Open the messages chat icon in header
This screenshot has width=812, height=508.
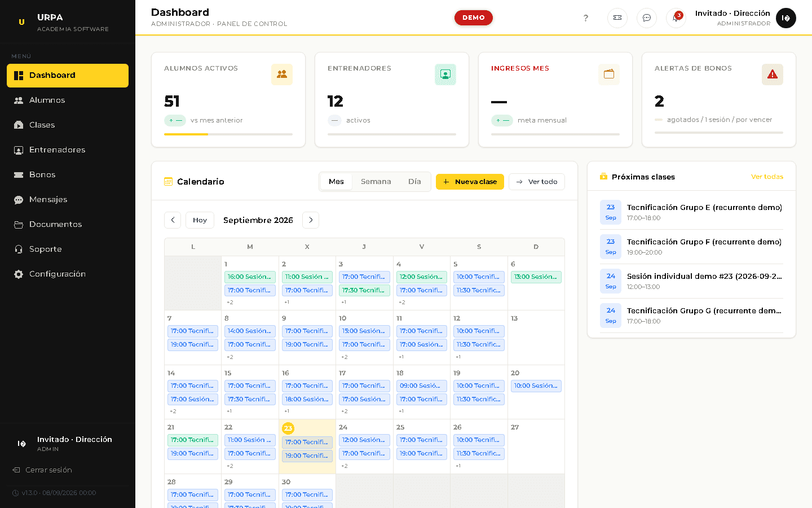click(x=647, y=18)
